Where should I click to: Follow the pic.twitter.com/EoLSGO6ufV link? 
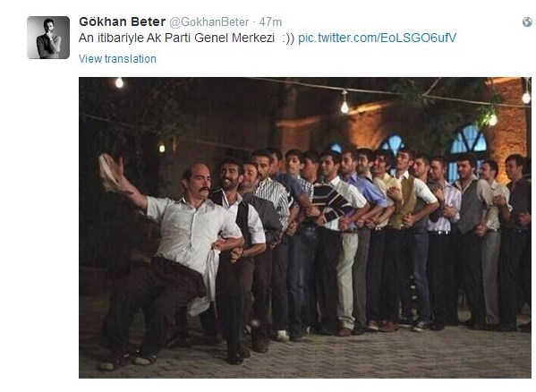[x=377, y=38]
